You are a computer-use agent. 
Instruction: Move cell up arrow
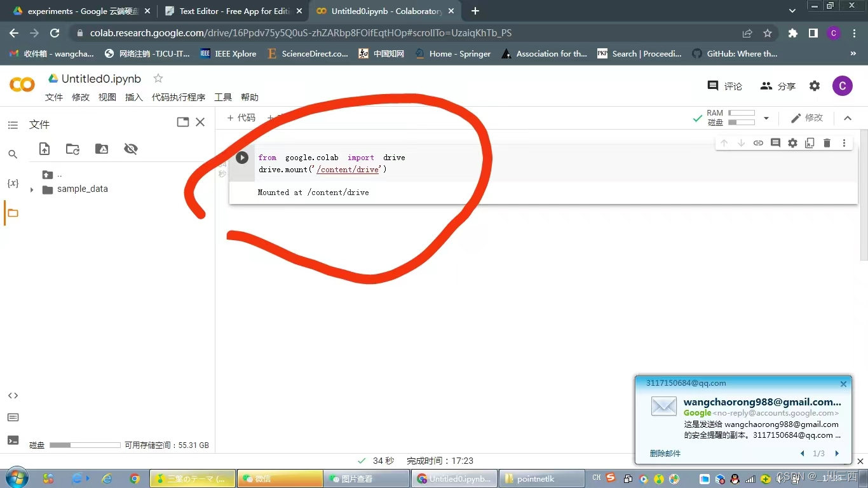(x=724, y=143)
